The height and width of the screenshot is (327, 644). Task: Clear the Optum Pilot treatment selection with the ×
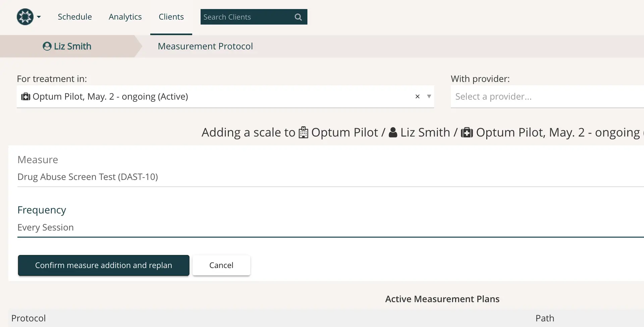(417, 96)
